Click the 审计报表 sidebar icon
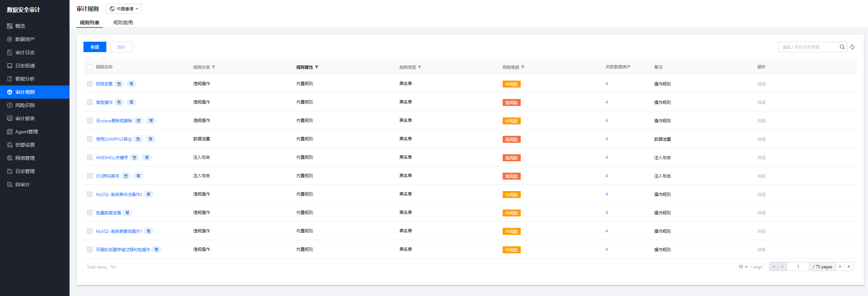 click(10, 118)
